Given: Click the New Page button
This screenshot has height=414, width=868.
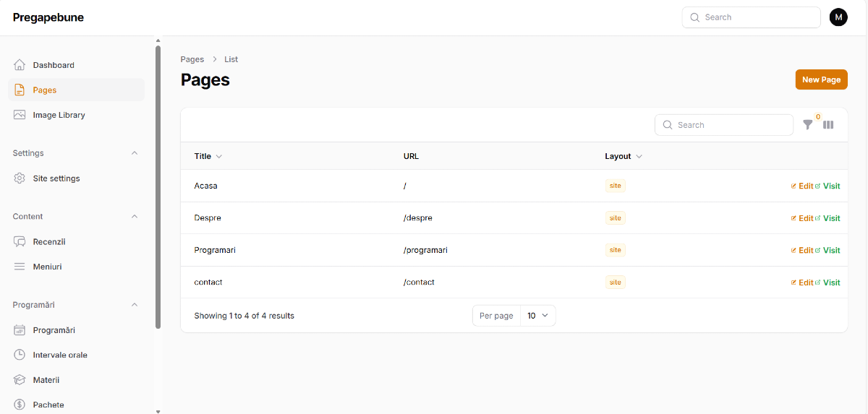Looking at the screenshot, I should point(821,79).
